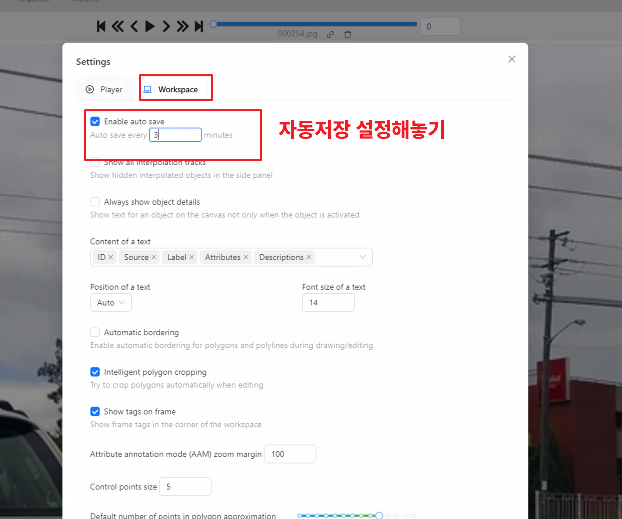The width and height of the screenshot is (622, 519).
Task: Click the frame number input field
Action: point(440,26)
